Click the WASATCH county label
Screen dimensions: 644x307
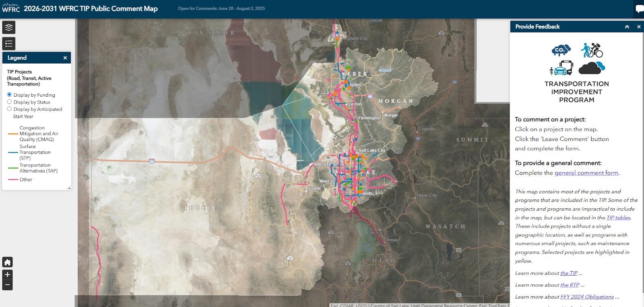pyautogui.click(x=446, y=227)
